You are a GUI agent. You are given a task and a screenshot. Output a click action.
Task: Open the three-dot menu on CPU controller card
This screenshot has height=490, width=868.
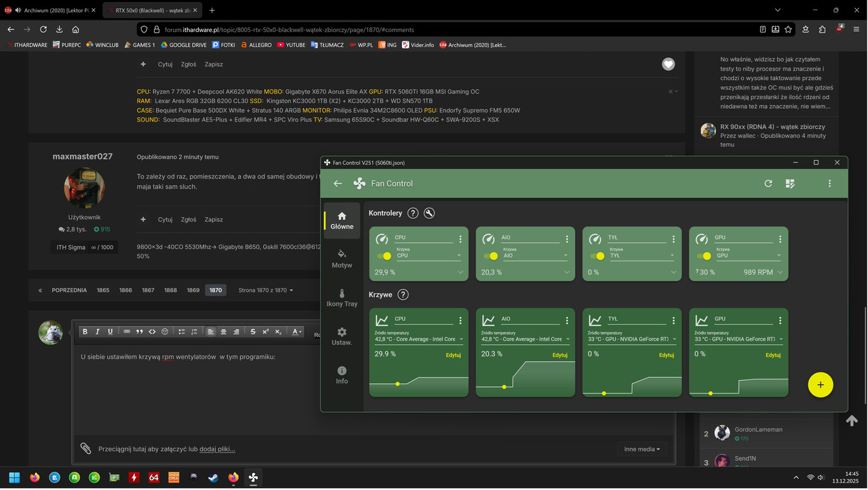460,239
